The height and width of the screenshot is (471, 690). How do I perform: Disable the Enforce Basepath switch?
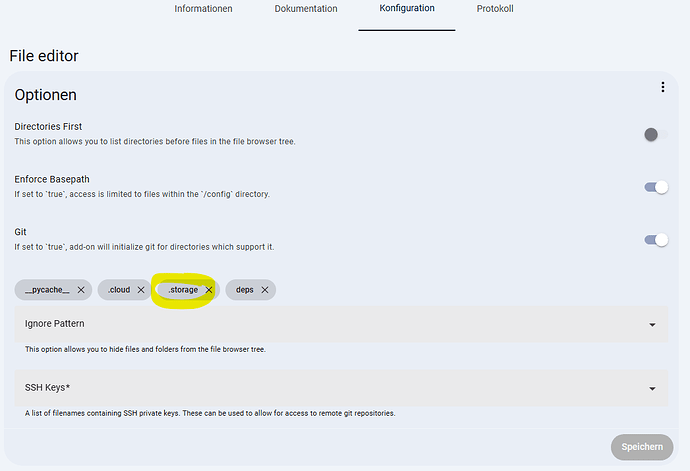(656, 187)
